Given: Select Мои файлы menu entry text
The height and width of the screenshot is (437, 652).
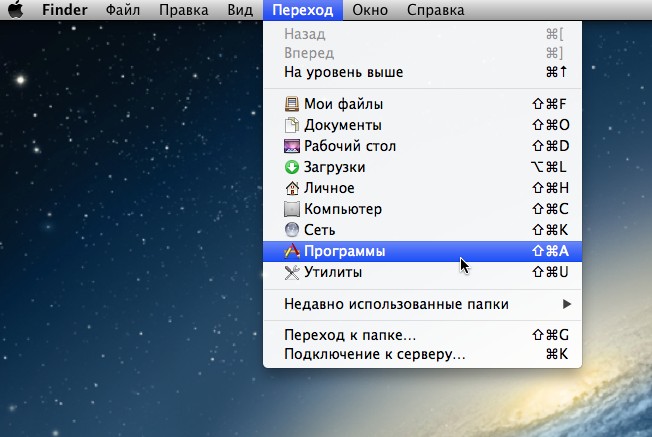Looking at the screenshot, I should click(343, 104).
